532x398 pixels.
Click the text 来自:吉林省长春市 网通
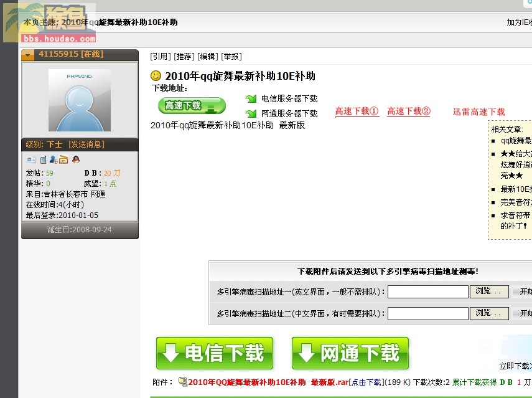pos(65,194)
